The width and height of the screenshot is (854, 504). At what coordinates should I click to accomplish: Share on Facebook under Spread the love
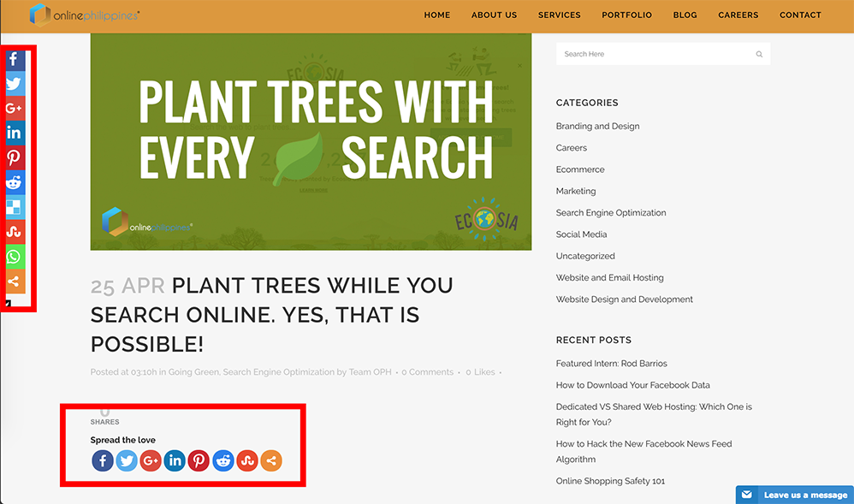tap(103, 461)
